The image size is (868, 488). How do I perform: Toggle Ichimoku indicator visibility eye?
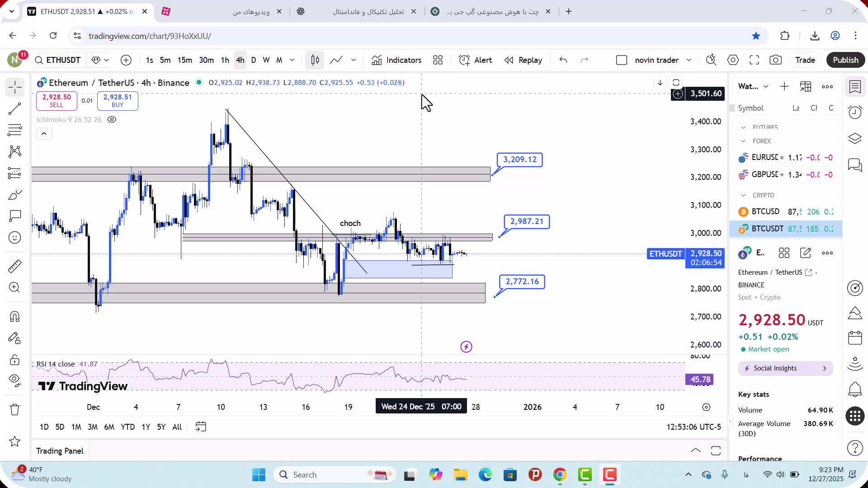112,120
